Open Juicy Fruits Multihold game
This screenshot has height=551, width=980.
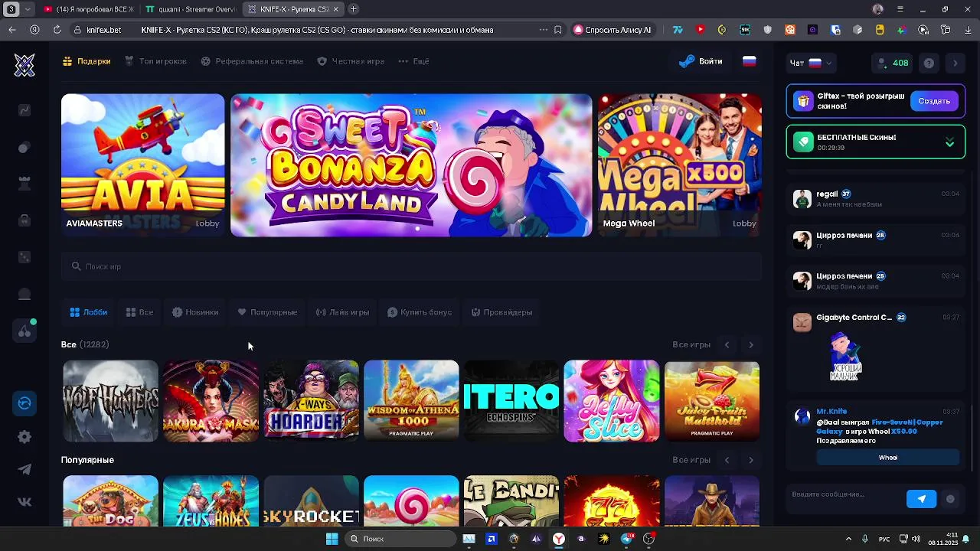(x=712, y=401)
